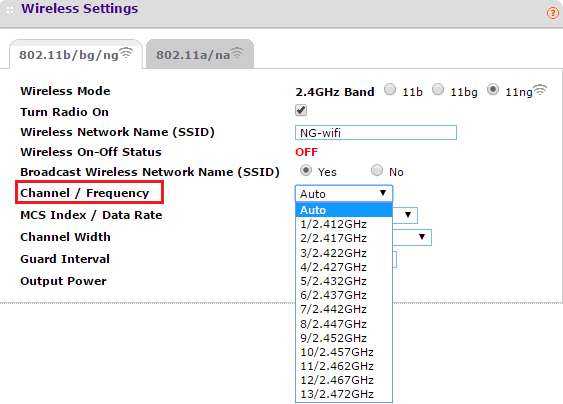Collapse the Channel / Frequency dropdown

pyautogui.click(x=344, y=194)
